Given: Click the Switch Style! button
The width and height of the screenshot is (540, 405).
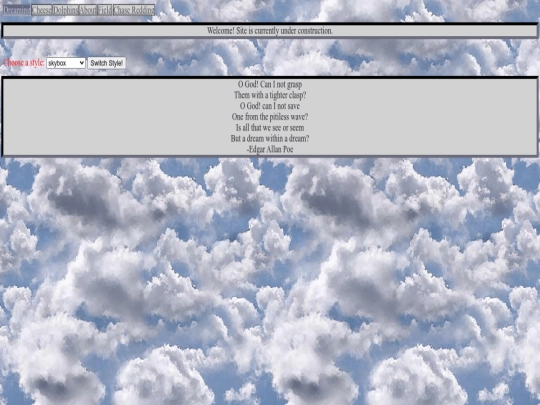Looking at the screenshot, I should click(106, 63).
